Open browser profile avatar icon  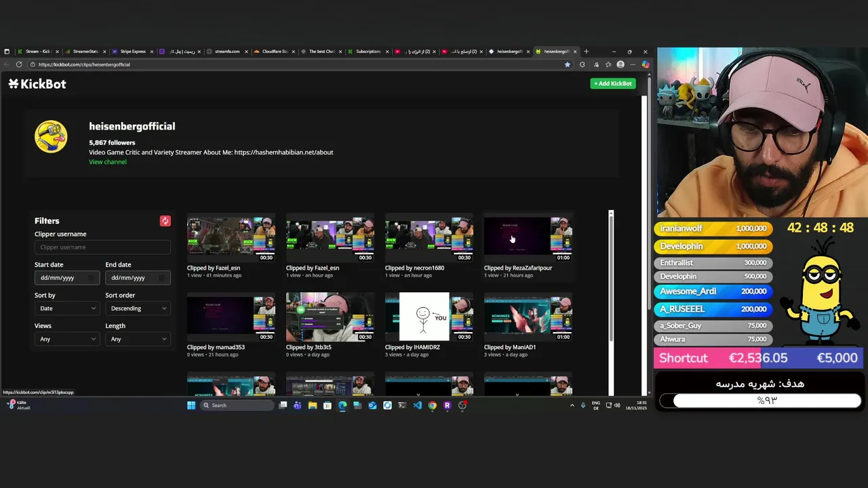coord(620,64)
